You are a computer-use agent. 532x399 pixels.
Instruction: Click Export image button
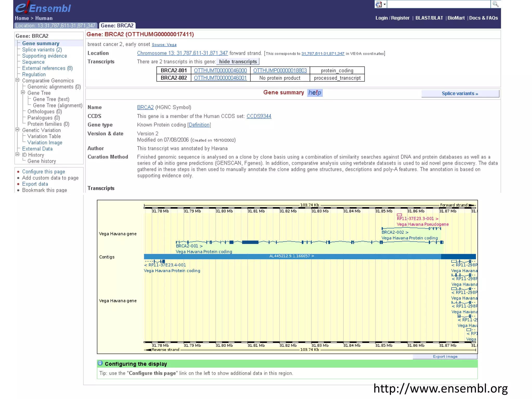[x=445, y=356]
